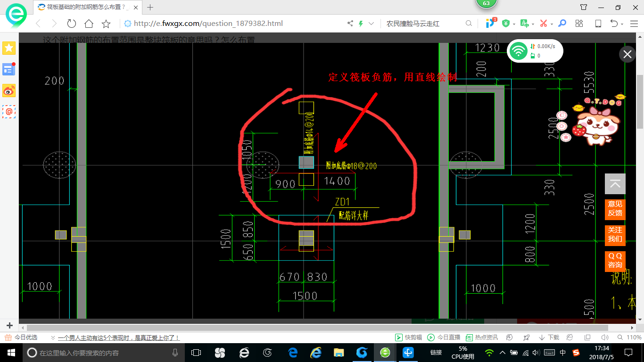The width and height of the screenshot is (644, 362).
Task: Expand the dropdown arrow next to the lightning icon
Action: click(371, 24)
